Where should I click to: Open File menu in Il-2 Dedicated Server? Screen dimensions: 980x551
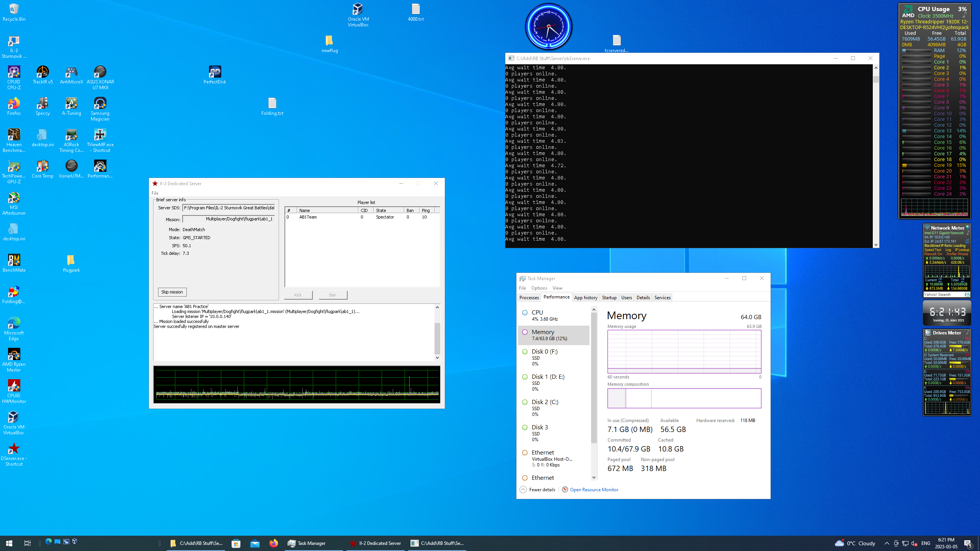pyautogui.click(x=155, y=193)
